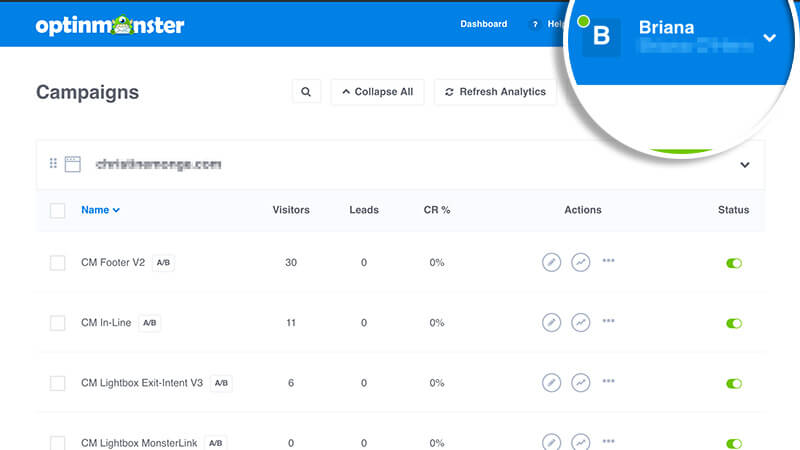Open analytics for CM Footer V2
Image resolution: width=800 pixels, height=450 pixels.
coord(580,262)
